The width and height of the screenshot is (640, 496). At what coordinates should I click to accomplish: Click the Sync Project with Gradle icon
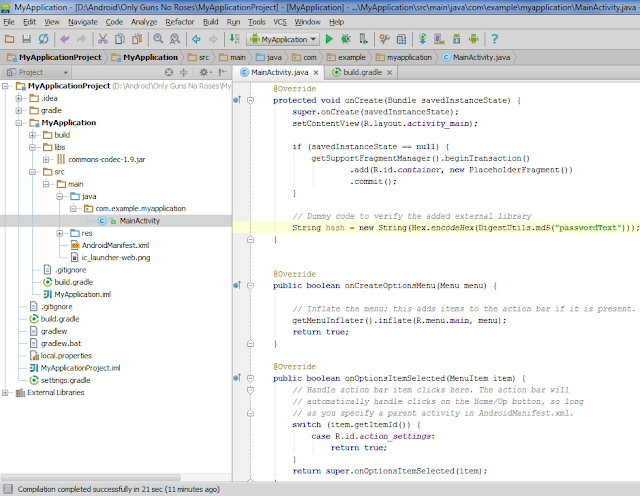(x=422, y=39)
